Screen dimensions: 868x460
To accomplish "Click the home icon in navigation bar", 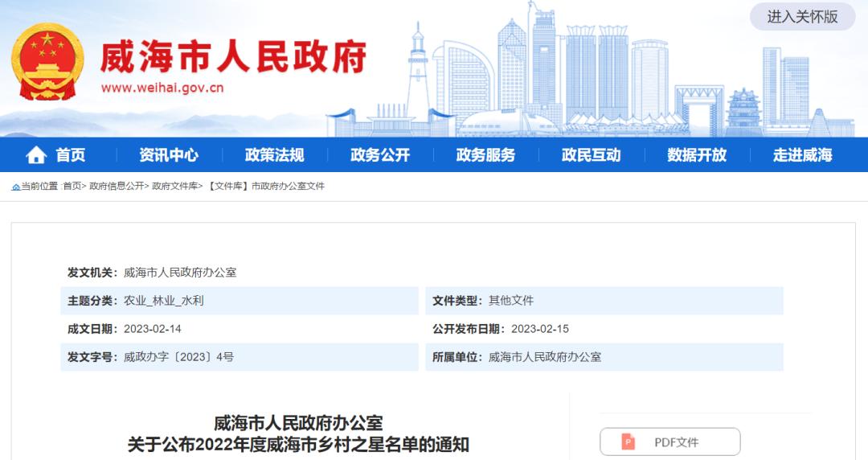I will (x=36, y=154).
